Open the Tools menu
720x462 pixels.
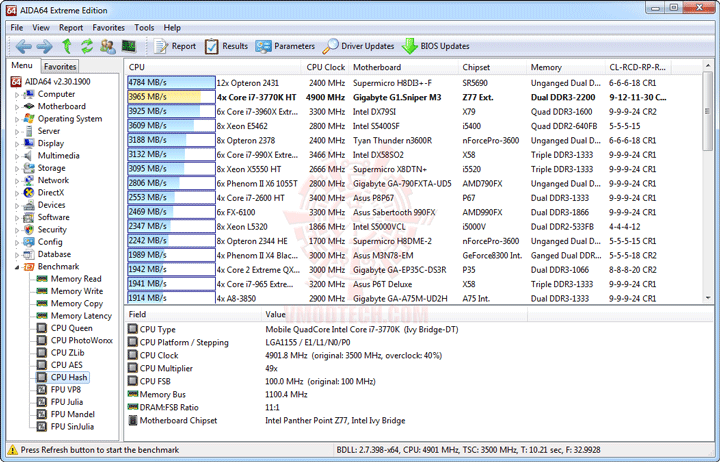click(x=144, y=28)
